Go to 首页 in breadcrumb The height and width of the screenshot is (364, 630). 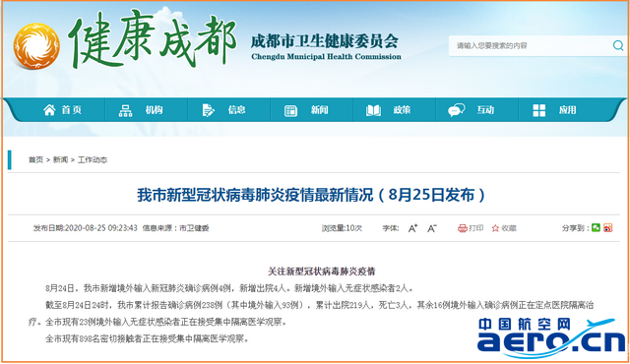click(35, 159)
